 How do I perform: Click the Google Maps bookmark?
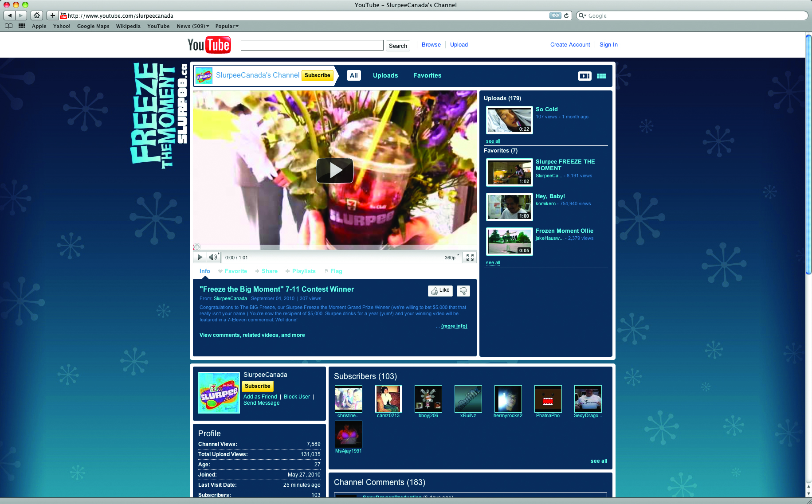tap(93, 26)
